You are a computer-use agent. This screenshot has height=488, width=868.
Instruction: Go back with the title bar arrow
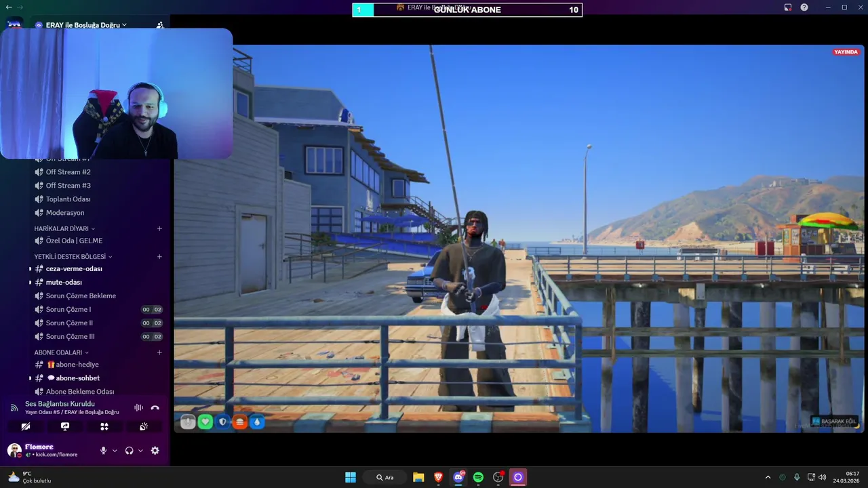9,7
